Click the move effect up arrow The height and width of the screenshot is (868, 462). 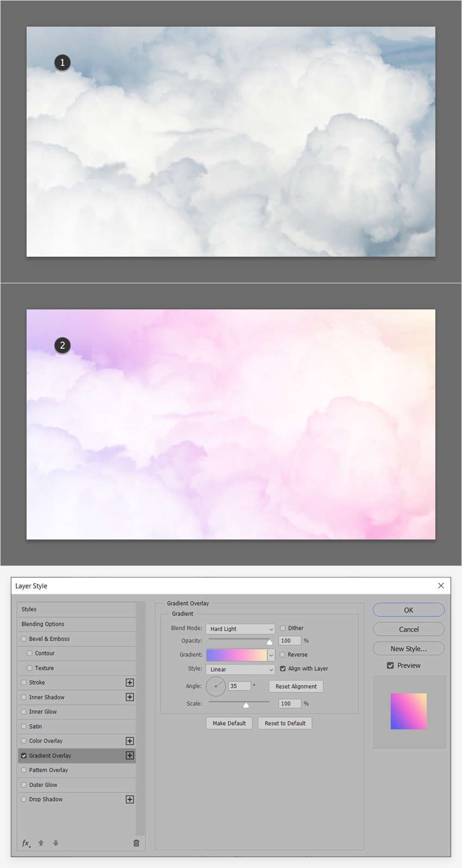41,843
